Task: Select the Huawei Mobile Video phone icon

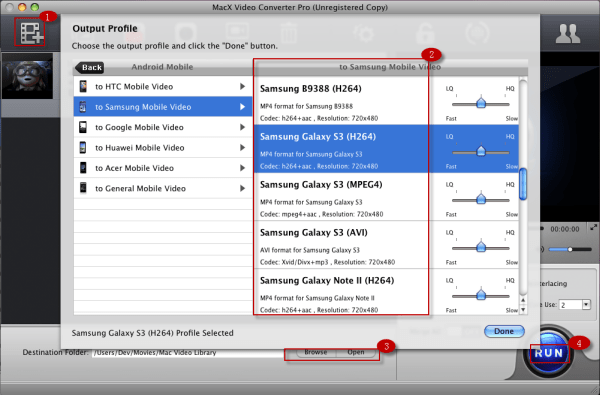Action: (83, 147)
